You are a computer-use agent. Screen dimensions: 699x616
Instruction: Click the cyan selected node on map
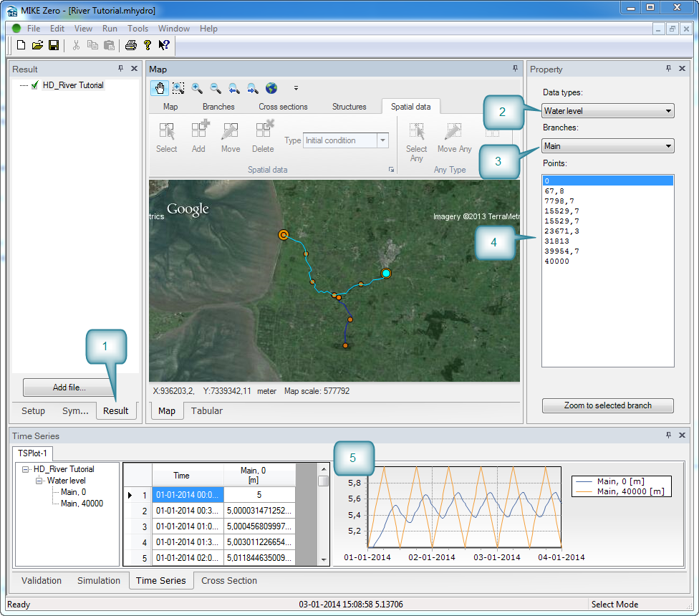tap(386, 273)
